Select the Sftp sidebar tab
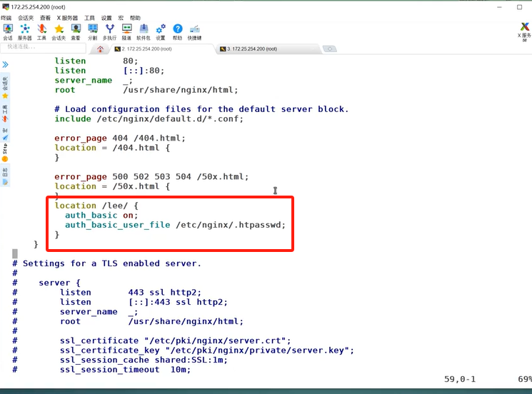This screenshot has height=394, width=532. point(5,153)
